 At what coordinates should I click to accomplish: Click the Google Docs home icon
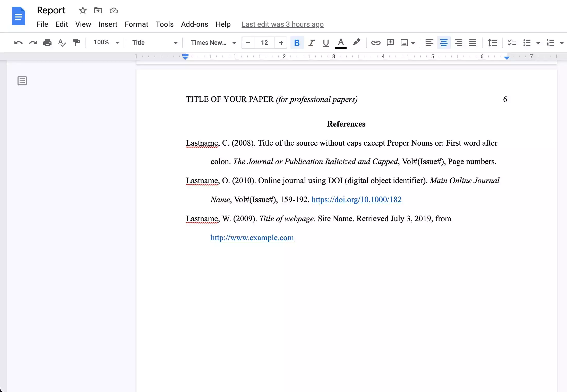(x=19, y=16)
